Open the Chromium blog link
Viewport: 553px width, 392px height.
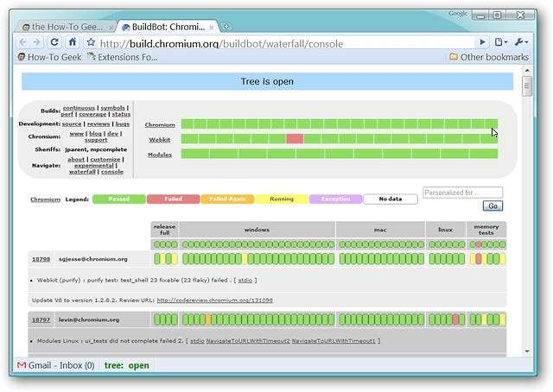pos(95,134)
